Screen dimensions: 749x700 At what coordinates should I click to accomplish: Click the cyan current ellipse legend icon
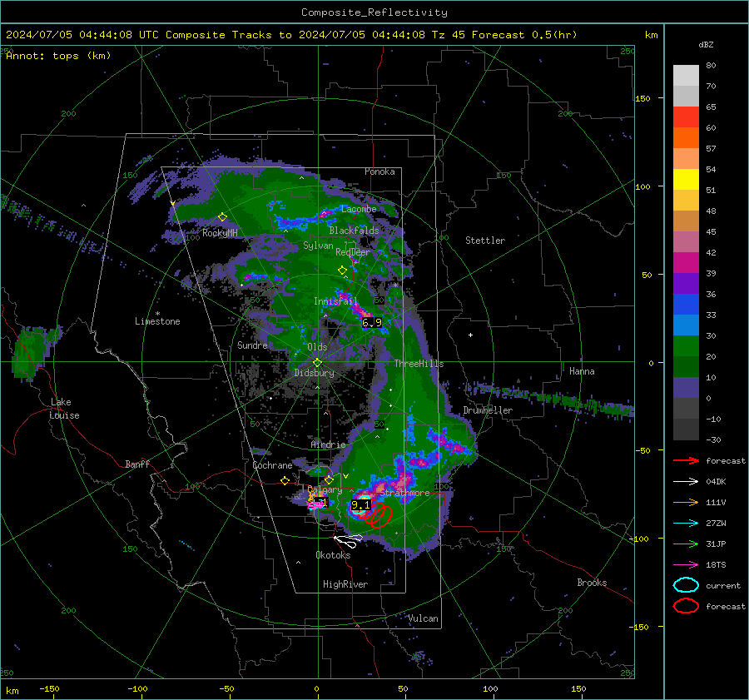(x=686, y=585)
